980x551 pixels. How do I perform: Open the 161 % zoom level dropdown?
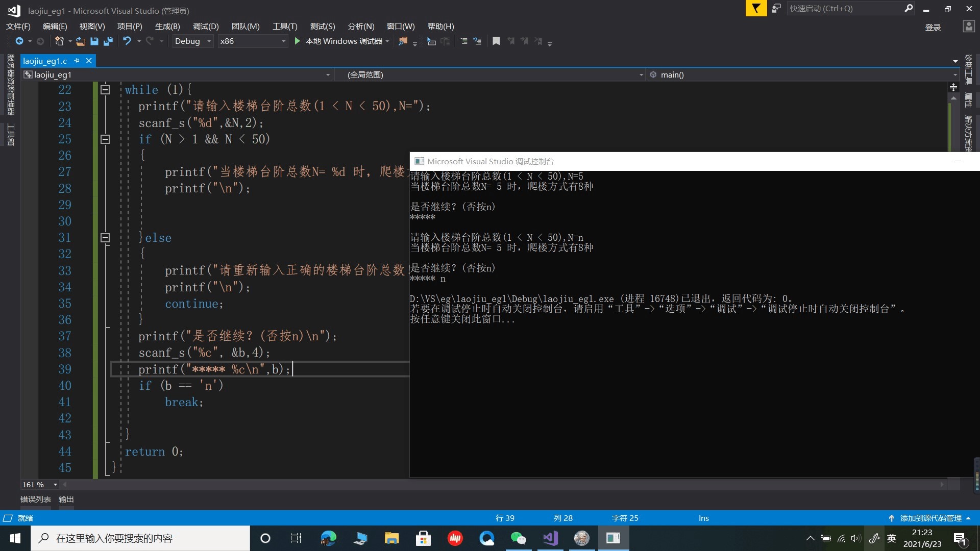(x=40, y=485)
